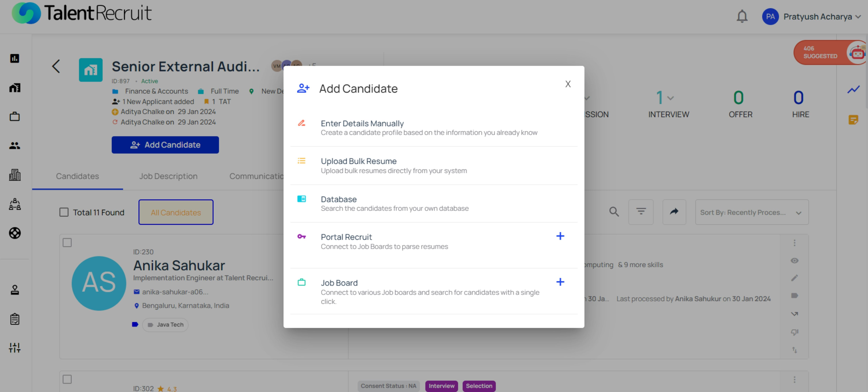
Task: Click the share arrow icon
Action: tap(674, 212)
